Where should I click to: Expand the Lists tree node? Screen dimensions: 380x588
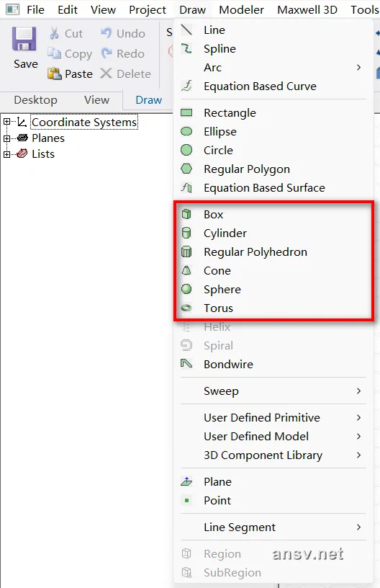6,154
